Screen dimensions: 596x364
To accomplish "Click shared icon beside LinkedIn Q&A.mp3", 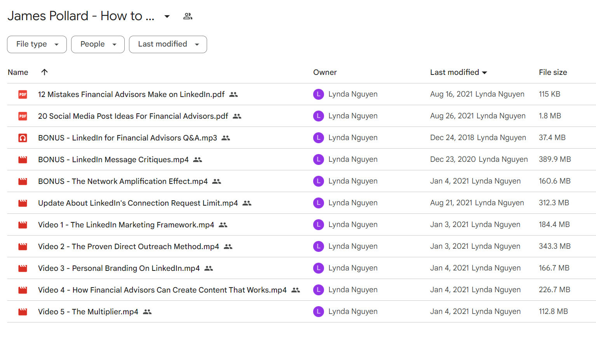I will tap(226, 138).
